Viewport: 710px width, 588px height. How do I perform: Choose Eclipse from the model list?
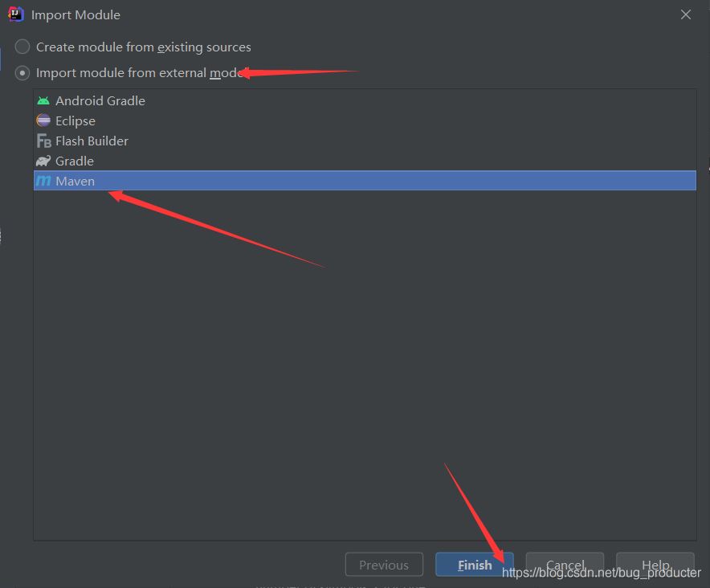pos(365,120)
